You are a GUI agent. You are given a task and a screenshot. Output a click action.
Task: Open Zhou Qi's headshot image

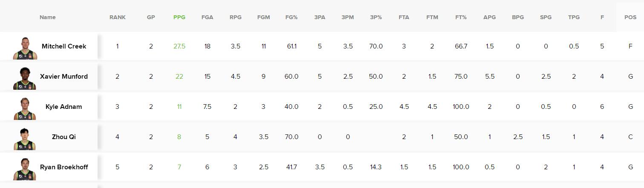[25, 139]
